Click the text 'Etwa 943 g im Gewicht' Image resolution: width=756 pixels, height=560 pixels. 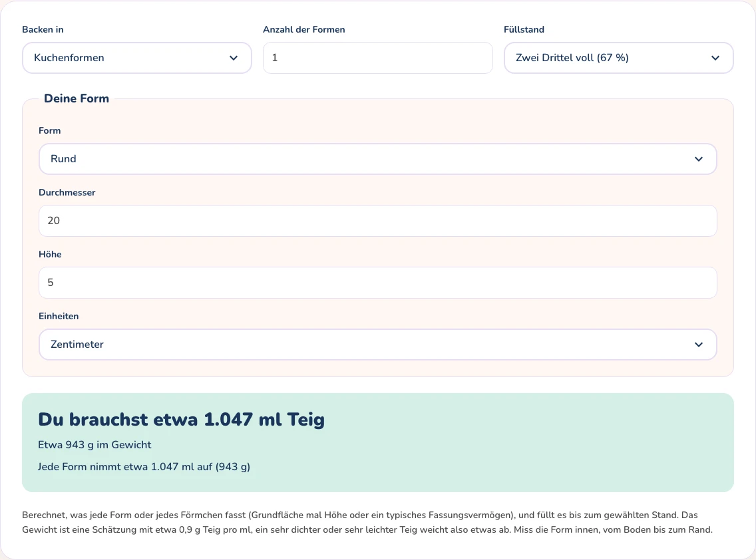tap(94, 445)
